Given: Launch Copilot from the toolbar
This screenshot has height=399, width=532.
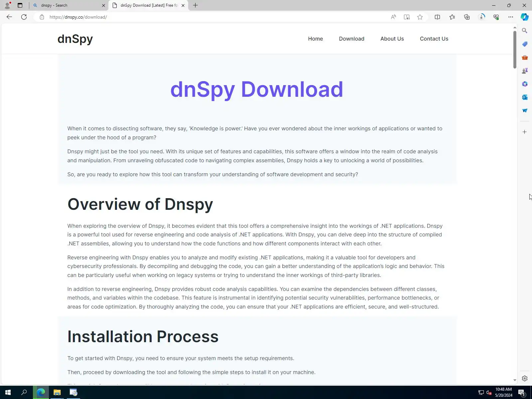Looking at the screenshot, I should 525,17.
